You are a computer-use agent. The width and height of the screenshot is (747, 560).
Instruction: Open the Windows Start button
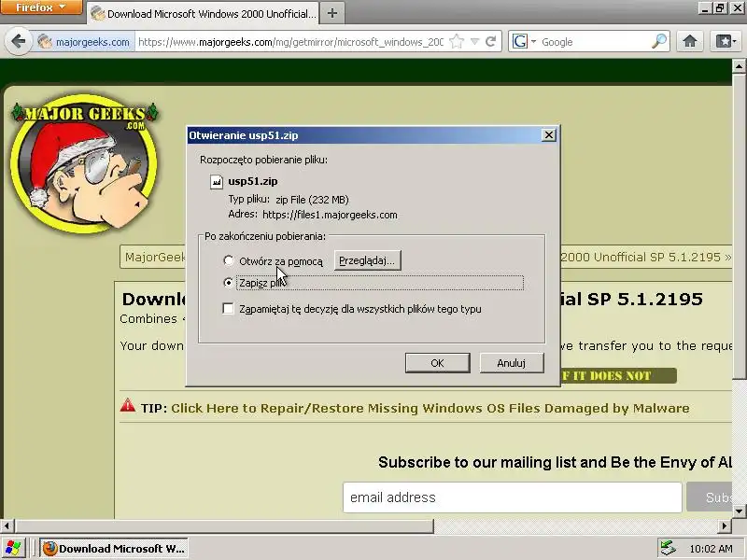coord(13,548)
